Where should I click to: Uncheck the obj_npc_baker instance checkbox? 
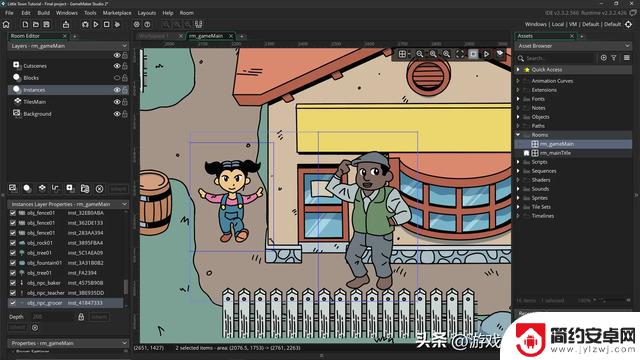point(13,283)
